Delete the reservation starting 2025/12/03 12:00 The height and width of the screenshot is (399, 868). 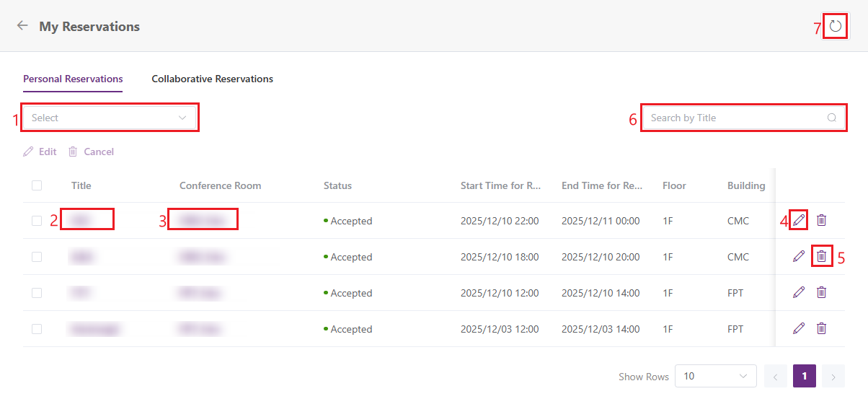point(821,328)
